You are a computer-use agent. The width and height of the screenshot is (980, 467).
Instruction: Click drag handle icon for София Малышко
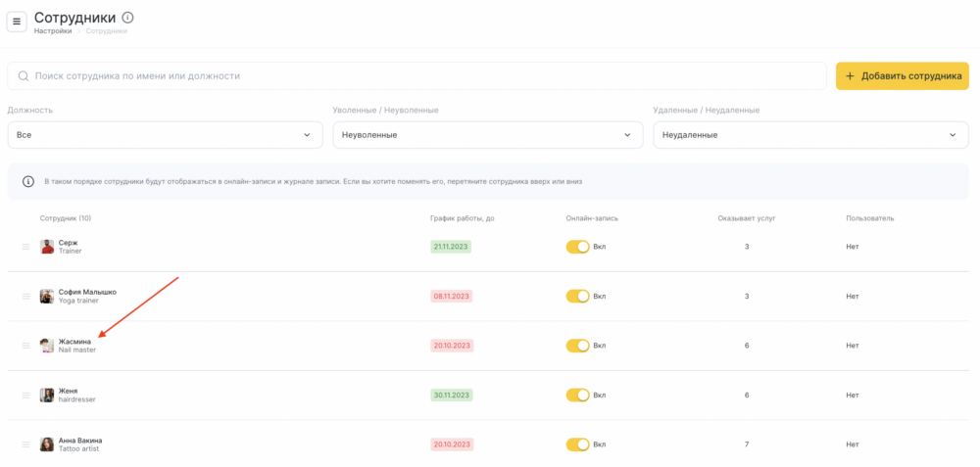[26, 296]
